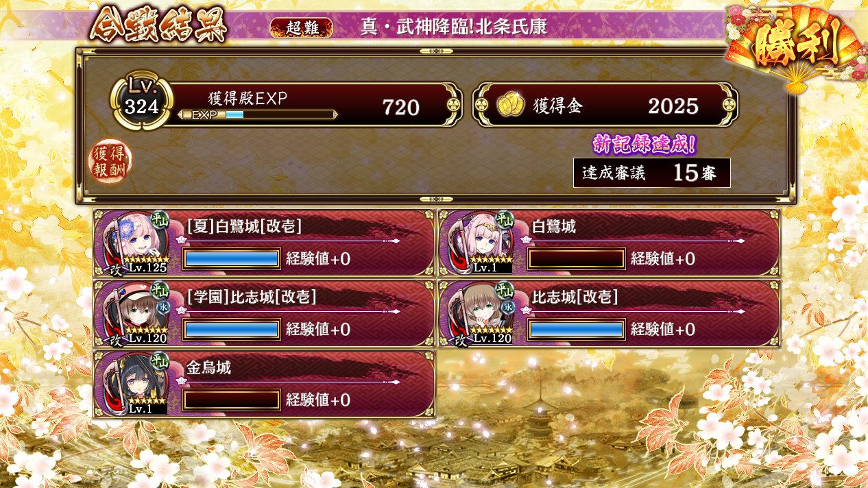Image resolution: width=868 pixels, height=488 pixels.
Task: Click the 超難 difficulty badge
Action: pyautogui.click(x=302, y=27)
